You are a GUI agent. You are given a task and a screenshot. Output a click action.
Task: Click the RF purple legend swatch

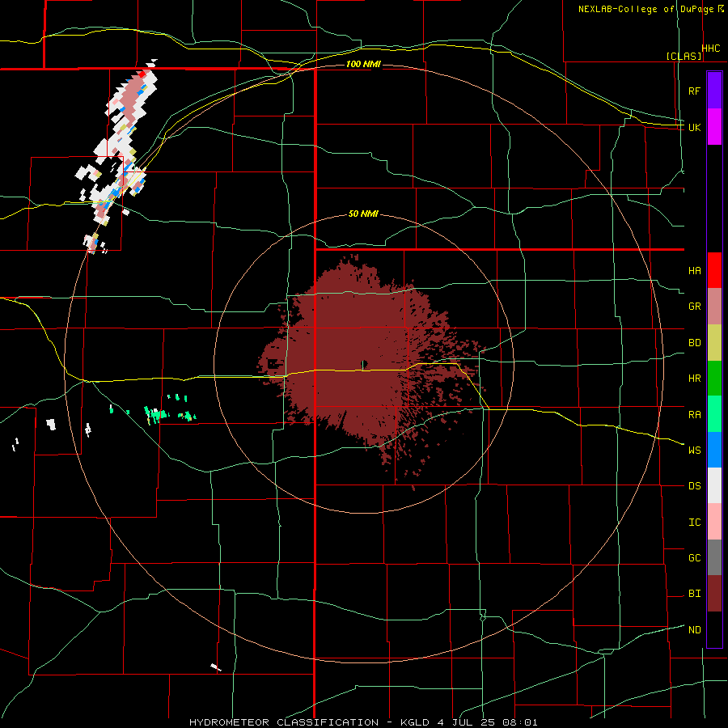(x=714, y=90)
